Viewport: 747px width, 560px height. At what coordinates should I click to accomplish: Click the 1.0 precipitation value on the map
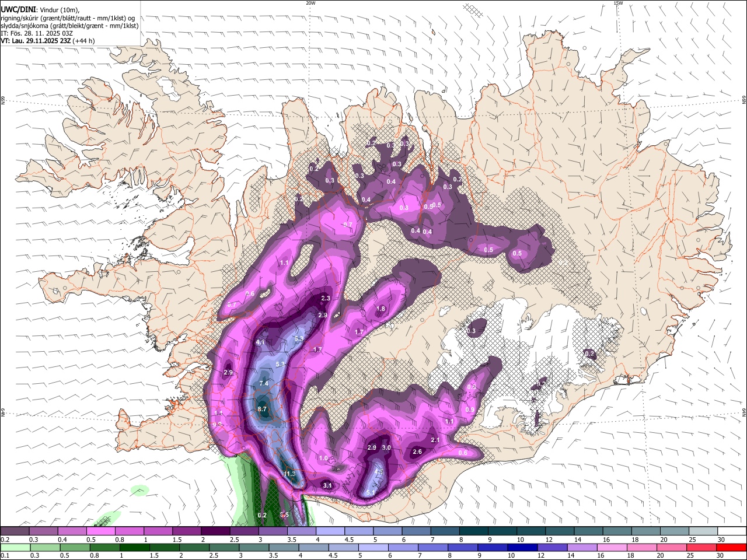point(323,458)
